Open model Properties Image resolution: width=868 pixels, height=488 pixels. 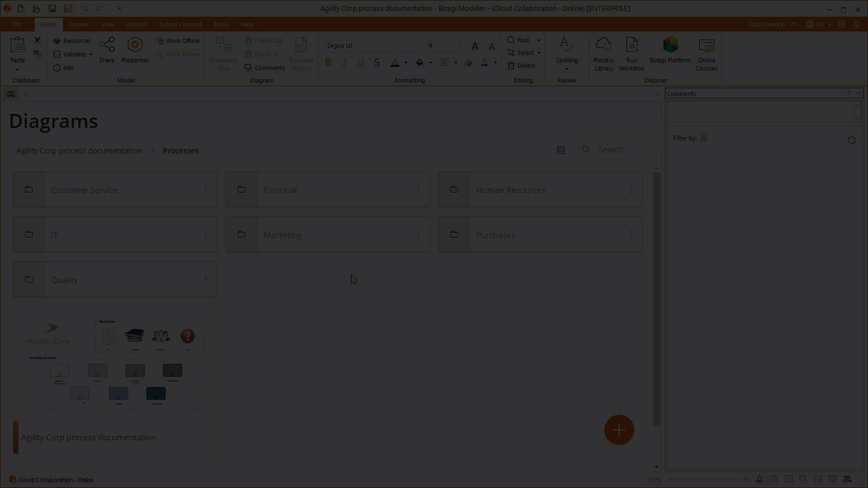point(135,50)
